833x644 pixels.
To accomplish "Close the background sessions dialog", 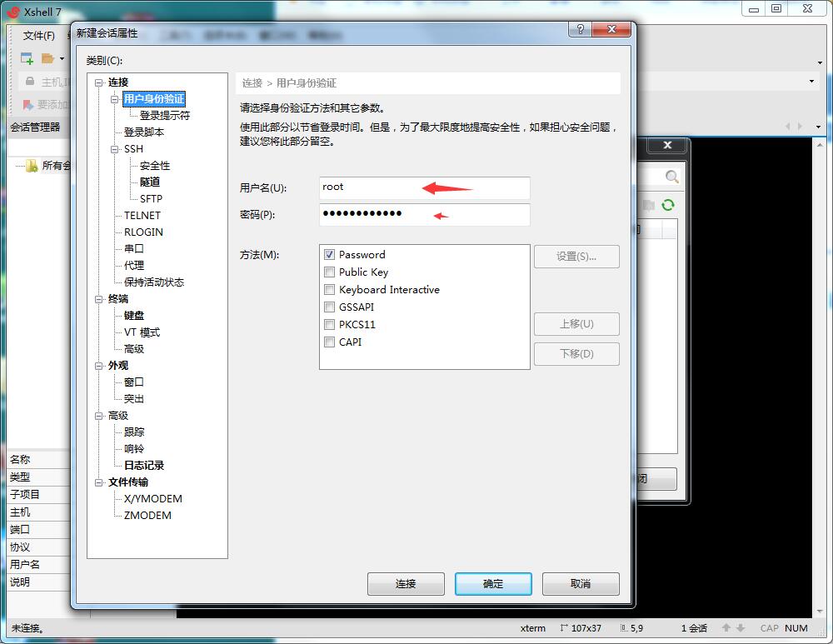I will pos(668,145).
